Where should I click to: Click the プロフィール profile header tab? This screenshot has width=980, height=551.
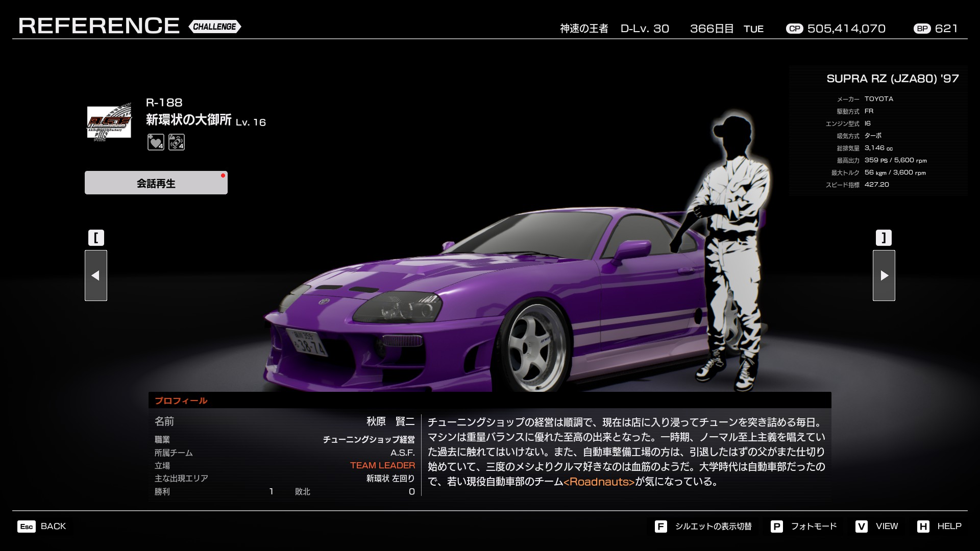pos(181,400)
